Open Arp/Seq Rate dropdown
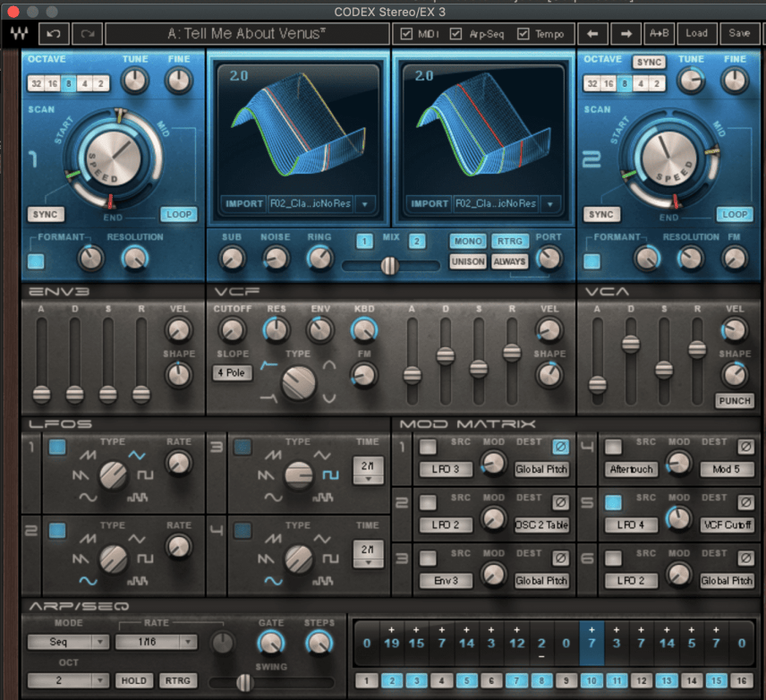Screen dimensions: 766x700 pos(156,641)
